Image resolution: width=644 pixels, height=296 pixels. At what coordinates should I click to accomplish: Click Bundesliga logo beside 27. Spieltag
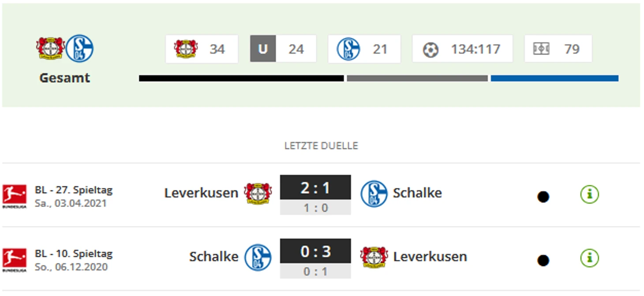pos(14,196)
